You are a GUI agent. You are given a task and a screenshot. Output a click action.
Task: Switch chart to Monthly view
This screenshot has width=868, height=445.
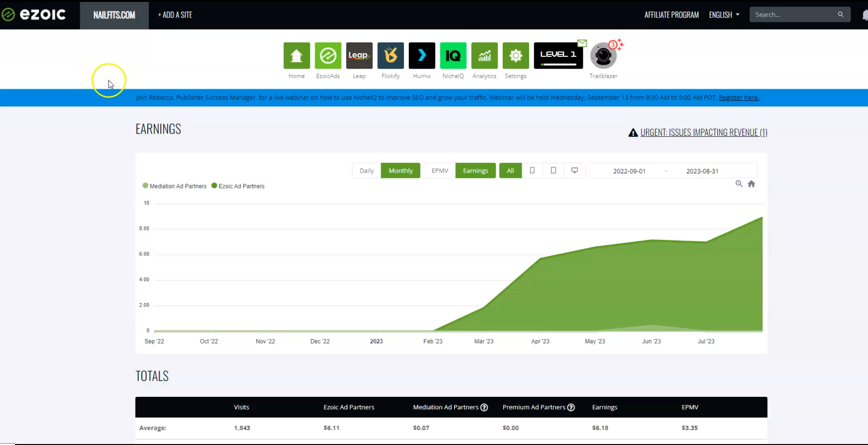coord(401,170)
